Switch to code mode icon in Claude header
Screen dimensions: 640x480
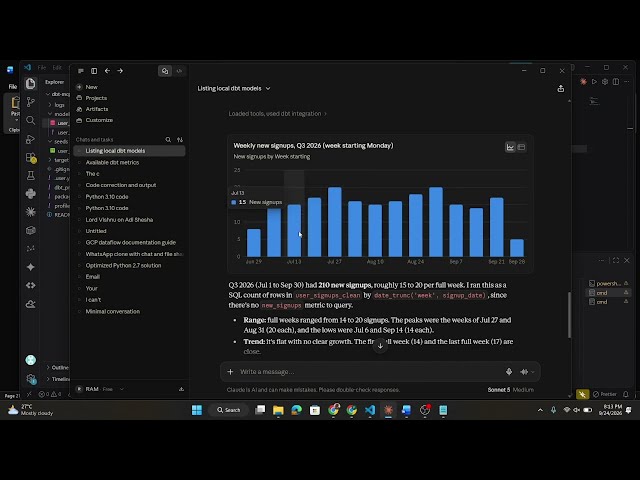click(179, 71)
